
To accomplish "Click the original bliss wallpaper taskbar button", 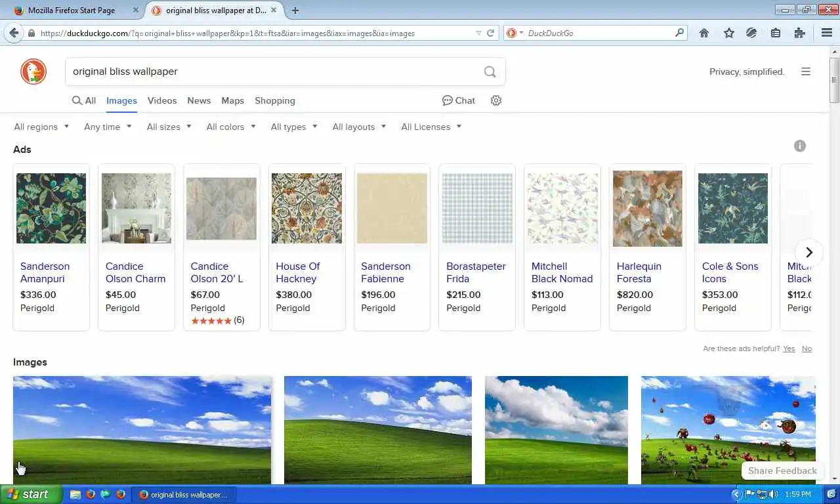I will [x=183, y=495].
